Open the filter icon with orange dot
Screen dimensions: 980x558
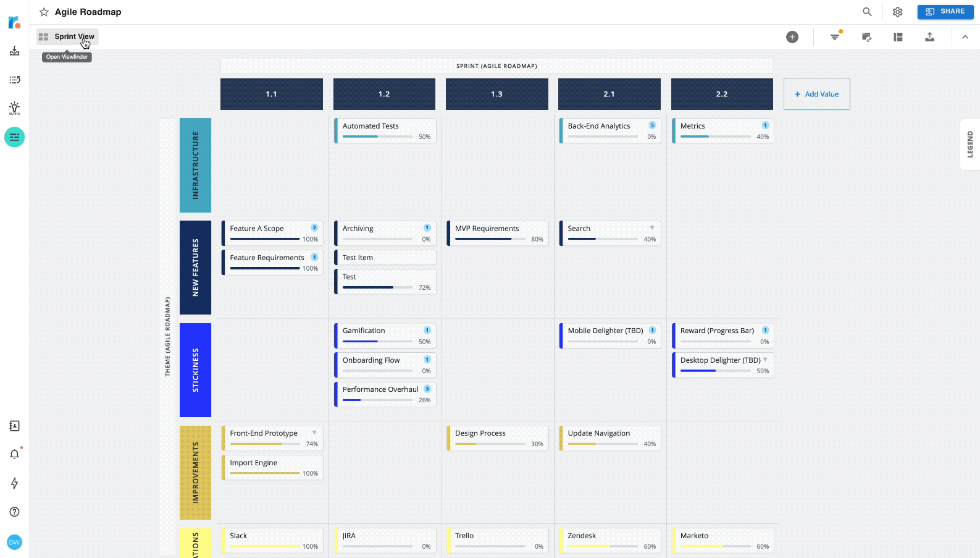835,37
